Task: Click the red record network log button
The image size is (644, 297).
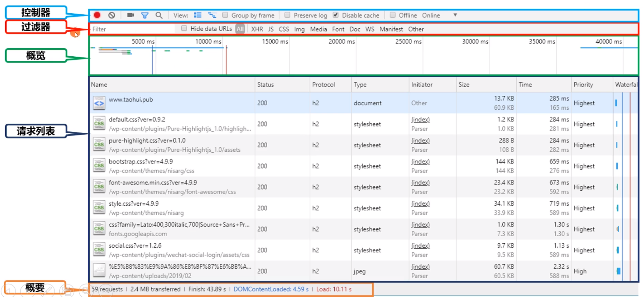Action: (x=97, y=15)
